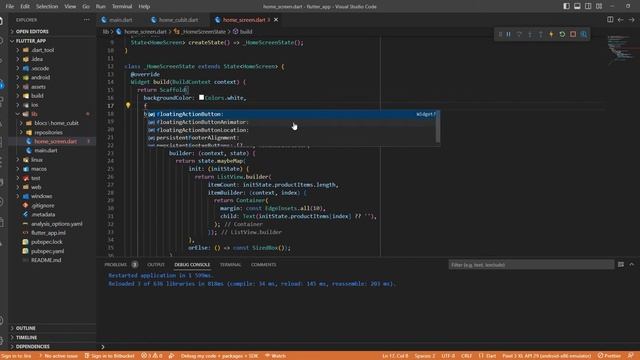
Task: Switch to the TERMINAL panel tab
Action: pyautogui.click(x=230, y=264)
